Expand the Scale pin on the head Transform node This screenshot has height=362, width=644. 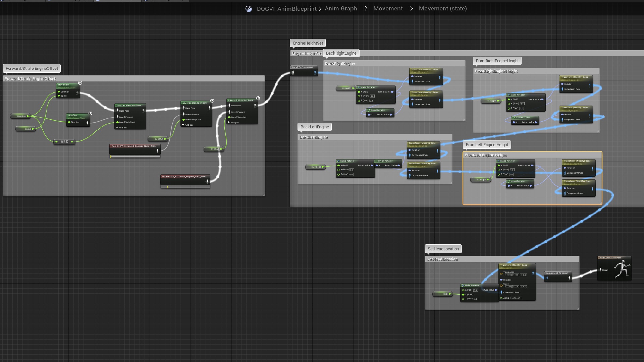tap(501, 285)
